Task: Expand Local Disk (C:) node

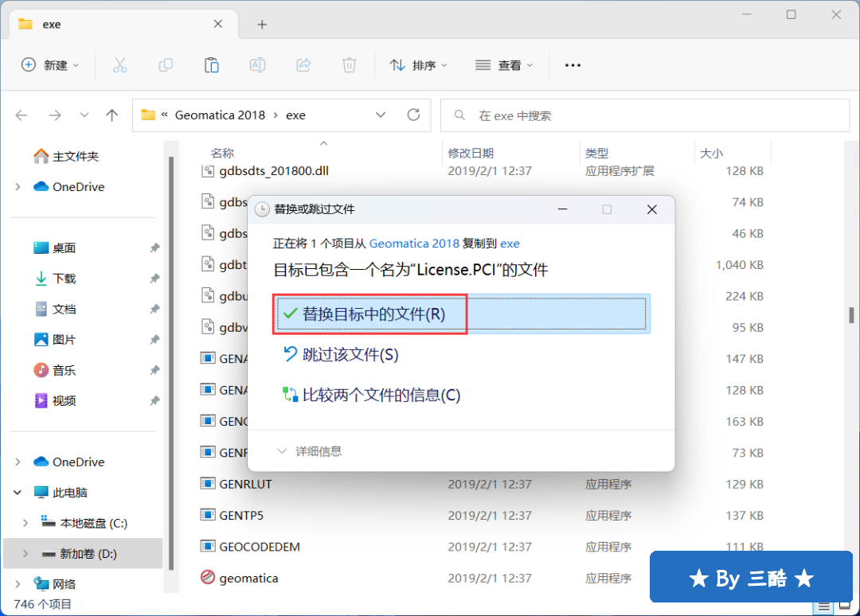Action: 25,523
